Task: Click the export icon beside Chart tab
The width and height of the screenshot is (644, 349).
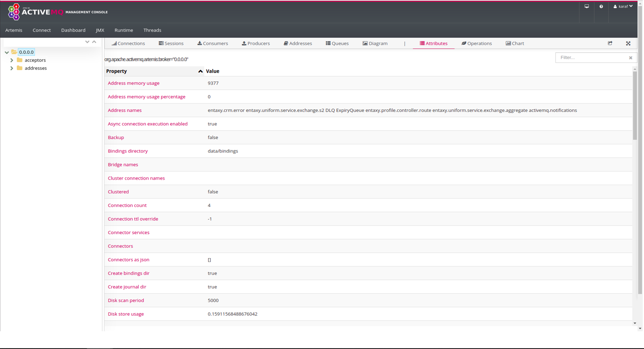Action: (x=610, y=43)
